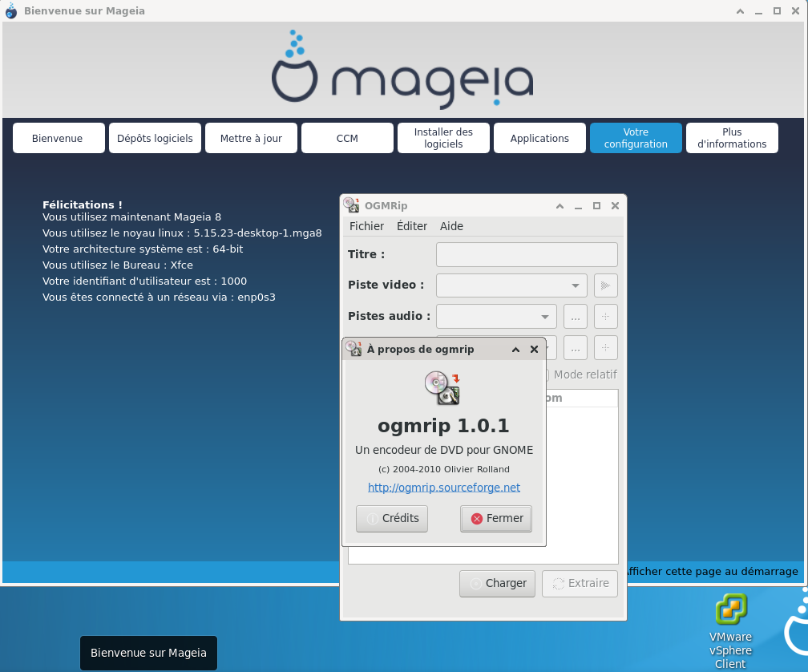Minimize the Bienvenue sur Mageia window

[758, 10]
